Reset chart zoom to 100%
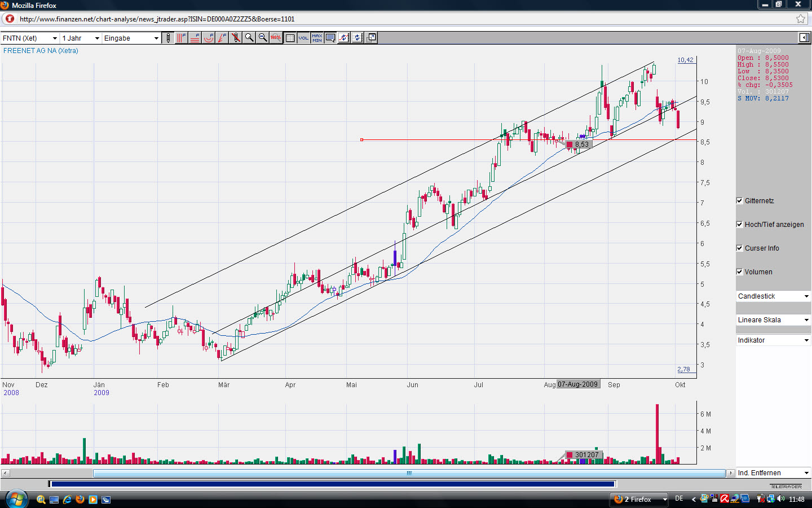Image resolution: width=812 pixels, height=508 pixels. pyautogui.click(x=276, y=38)
